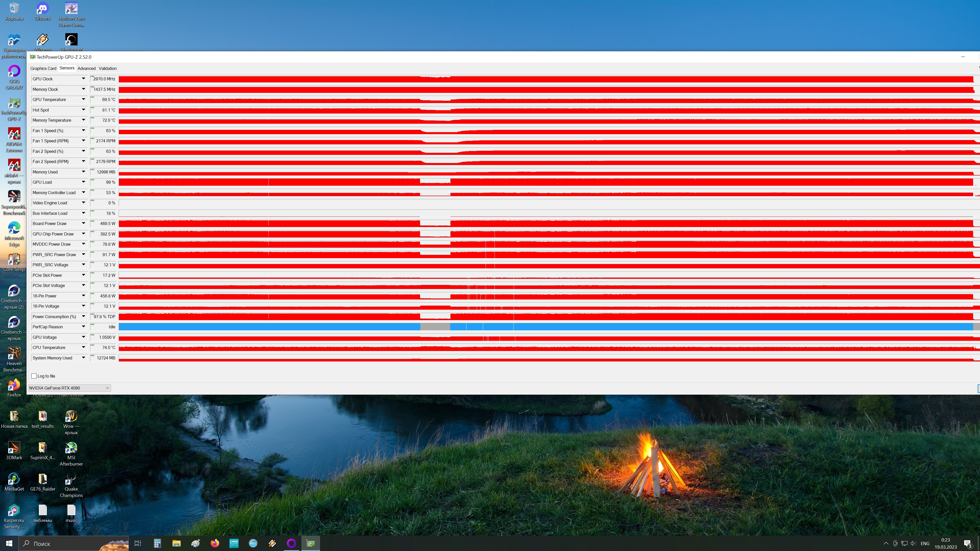The image size is (980, 551).
Task: Switch to the Advanced tab
Action: pyautogui.click(x=86, y=68)
